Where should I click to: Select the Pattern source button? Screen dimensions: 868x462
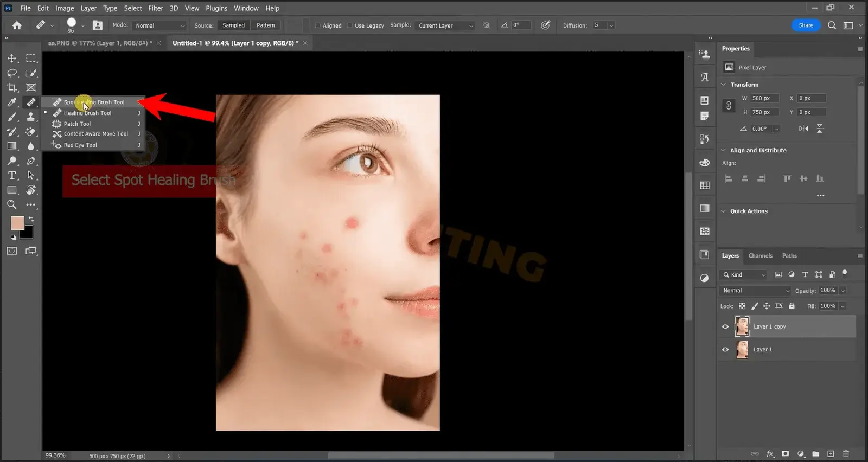pos(265,25)
